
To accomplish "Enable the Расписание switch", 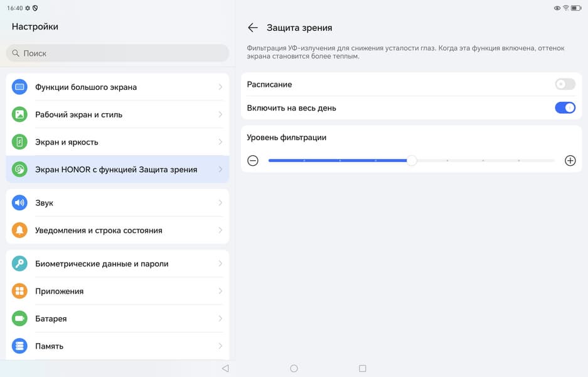I will click(565, 84).
